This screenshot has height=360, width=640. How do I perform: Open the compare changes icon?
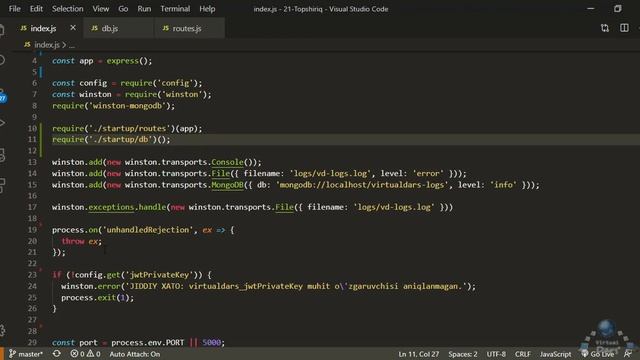tap(604, 28)
